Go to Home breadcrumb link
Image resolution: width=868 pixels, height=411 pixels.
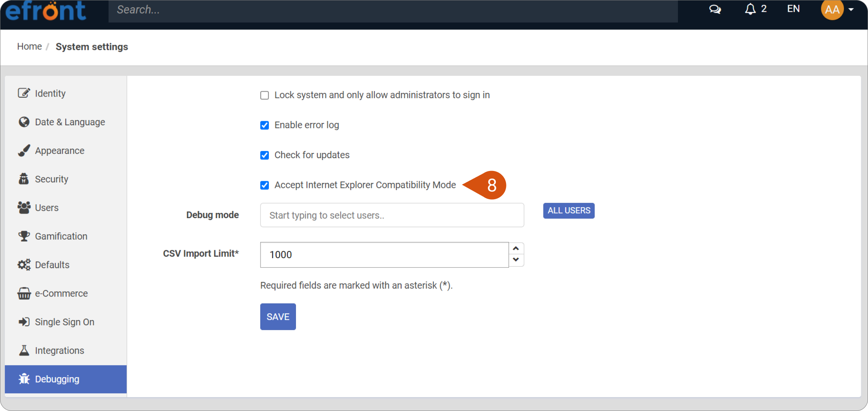click(29, 46)
